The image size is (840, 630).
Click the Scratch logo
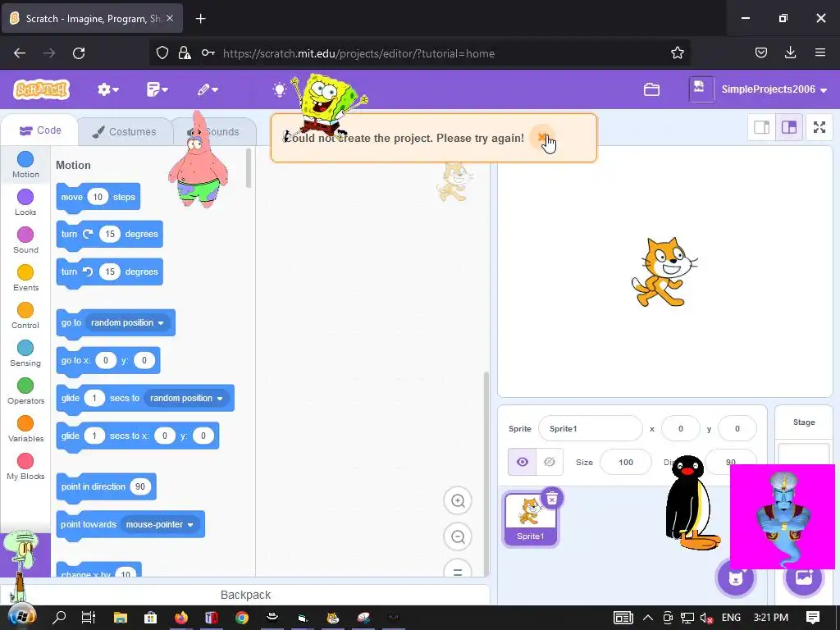tap(41, 89)
